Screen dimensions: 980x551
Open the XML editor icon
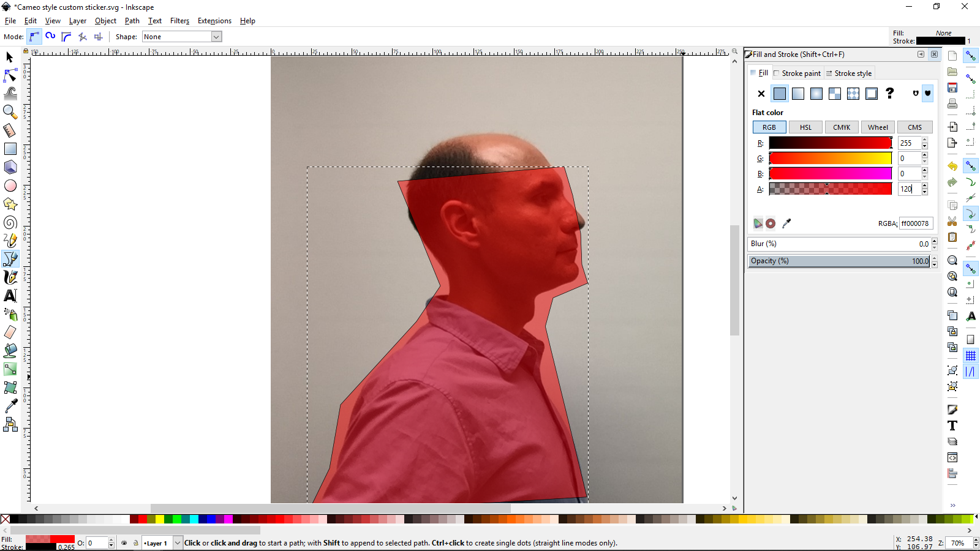pos(952,457)
